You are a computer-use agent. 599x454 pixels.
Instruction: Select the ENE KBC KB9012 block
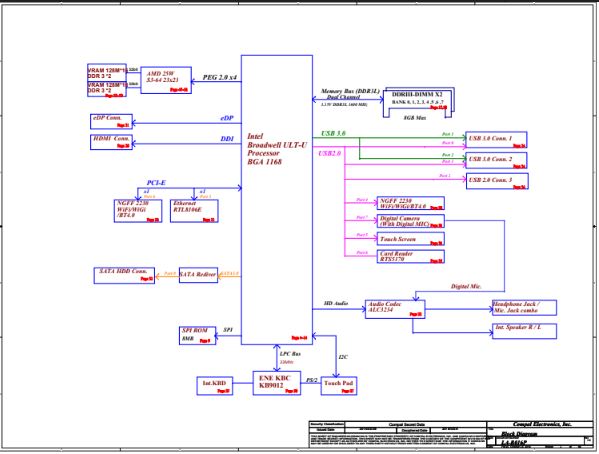(277, 383)
